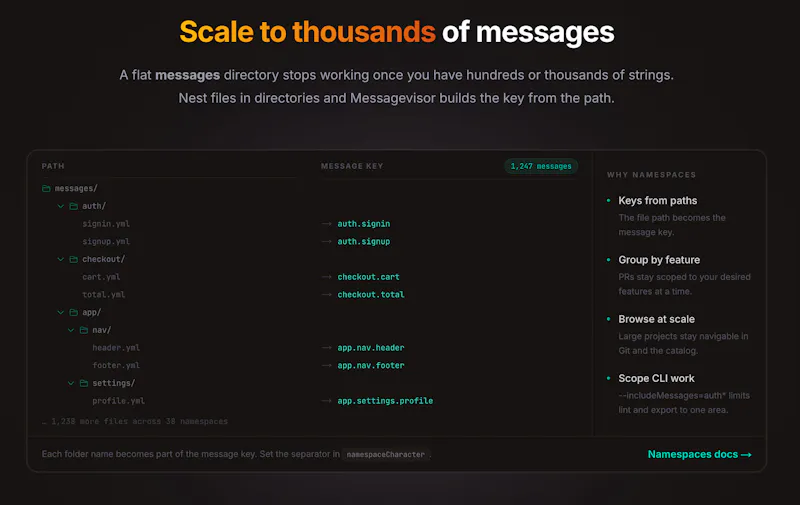Click the settings/ folder icon
The image size is (800, 505).
pos(84,383)
